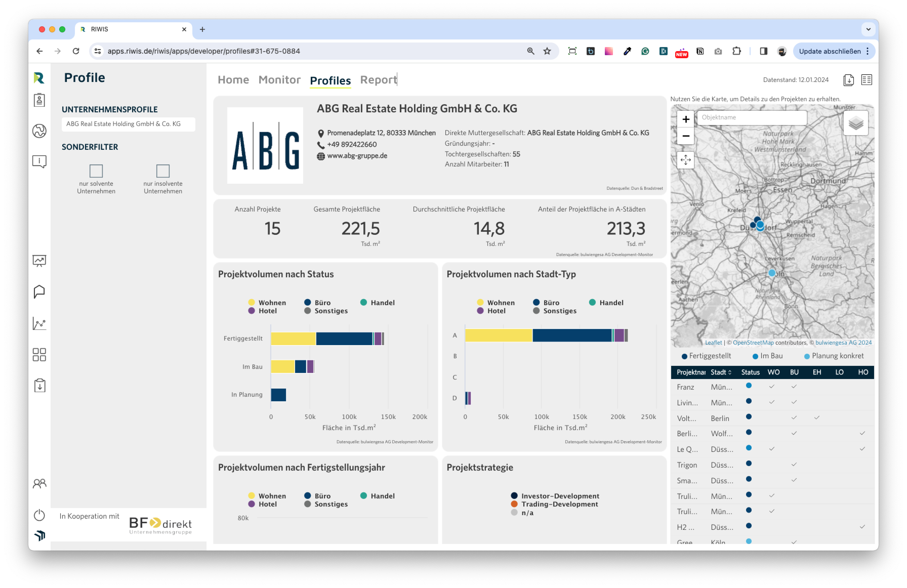This screenshot has width=907, height=588.
Task: Open the ID badge icon in the sidebar
Action: tap(39, 100)
